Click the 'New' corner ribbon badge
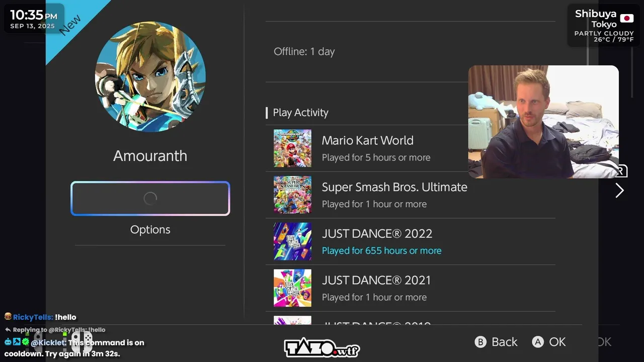 69,24
